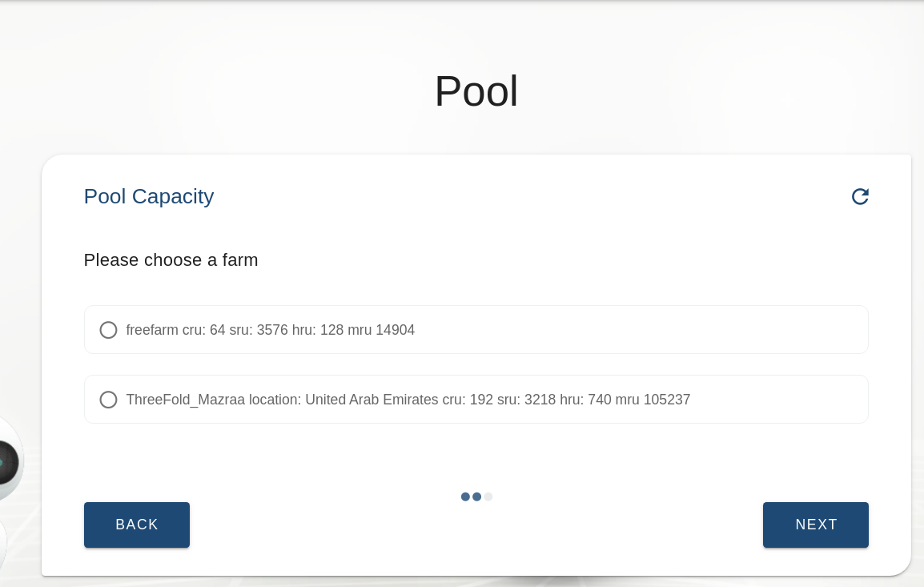Click the ThreeFold_Mazraa United Arab Emirates row
Viewport: 924px width, 587px height.
click(x=476, y=399)
